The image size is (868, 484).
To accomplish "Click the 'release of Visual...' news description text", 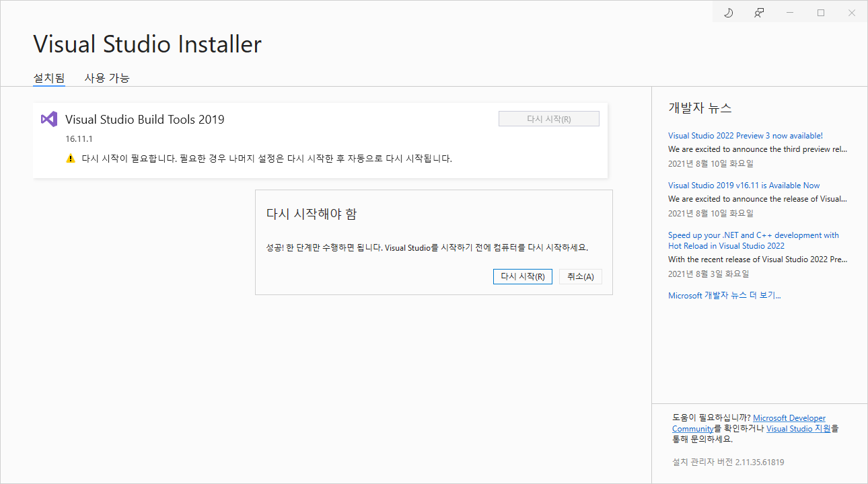I will [x=758, y=199].
